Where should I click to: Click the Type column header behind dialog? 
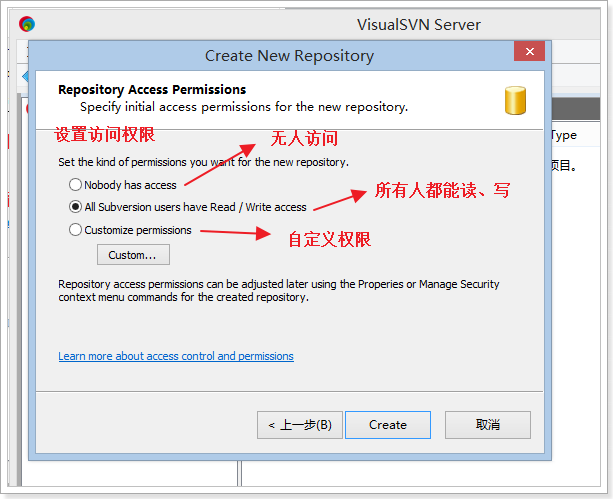[x=564, y=135]
